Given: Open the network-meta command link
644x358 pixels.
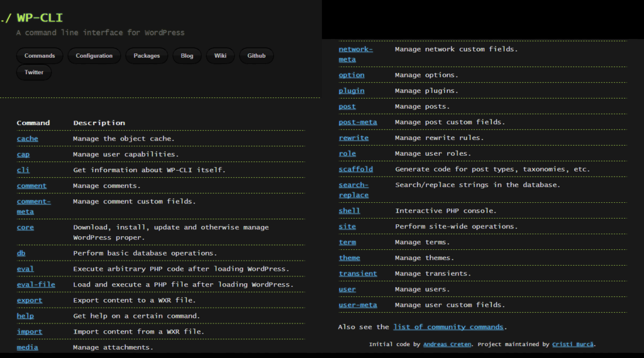Looking at the screenshot, I should point(356,54).
